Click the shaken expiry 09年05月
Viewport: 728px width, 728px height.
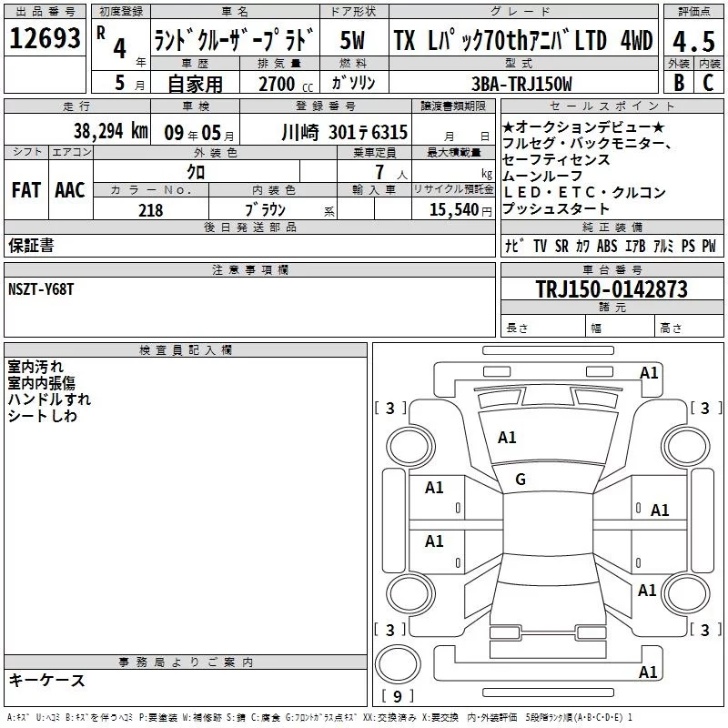pyautogui.click(x=199, y=133)
